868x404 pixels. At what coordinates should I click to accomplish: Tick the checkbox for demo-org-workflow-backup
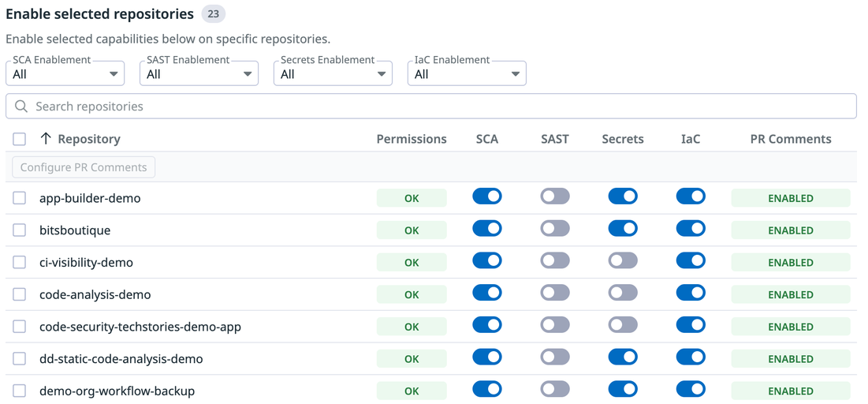(x=20, y=391)
